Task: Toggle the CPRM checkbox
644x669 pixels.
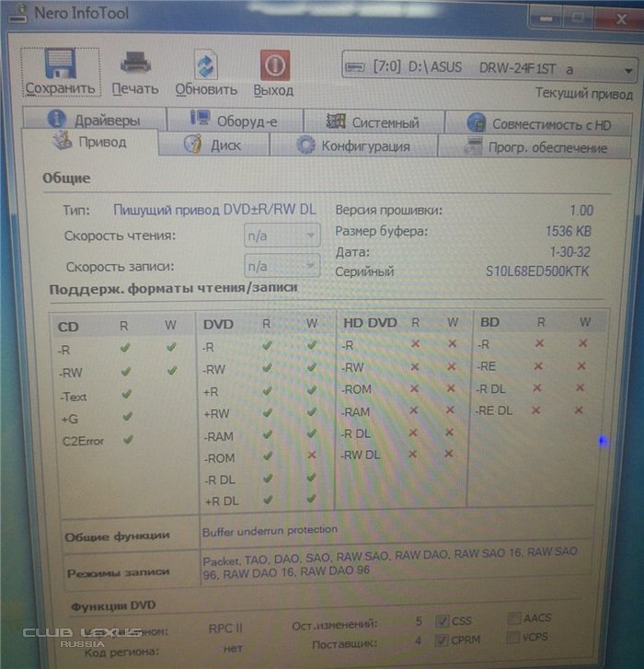Action: click(x=443, y=640)
